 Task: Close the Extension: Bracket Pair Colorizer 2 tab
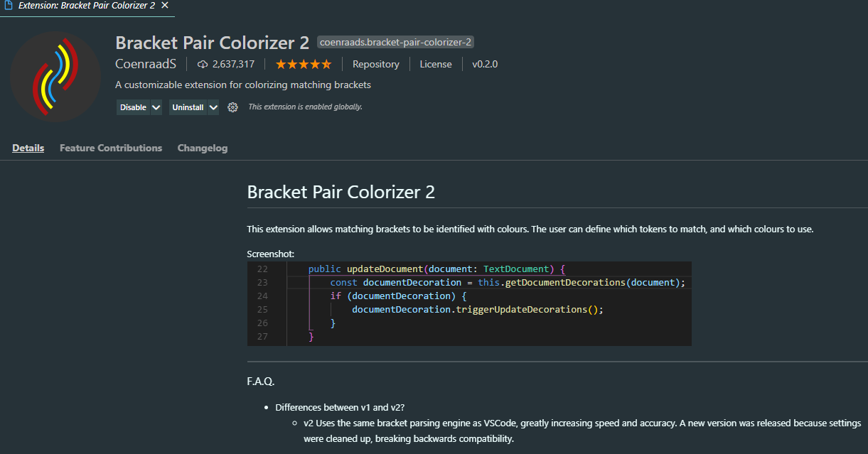165,5
